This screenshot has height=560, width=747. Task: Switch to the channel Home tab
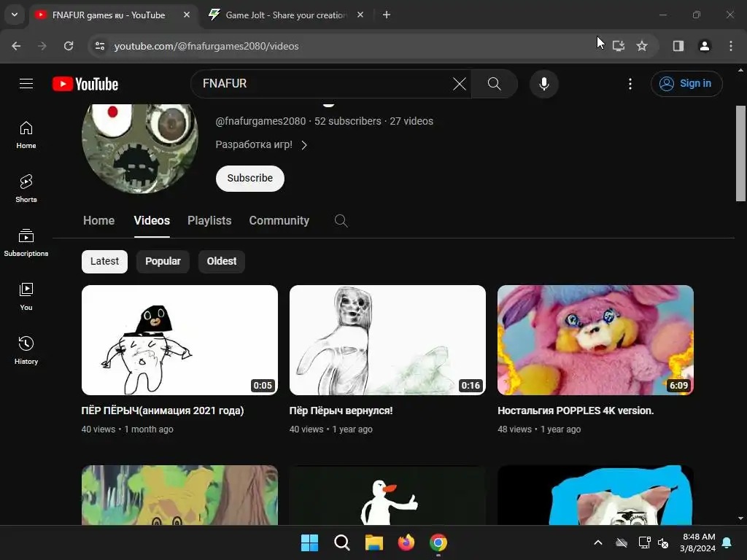point(98,220)
